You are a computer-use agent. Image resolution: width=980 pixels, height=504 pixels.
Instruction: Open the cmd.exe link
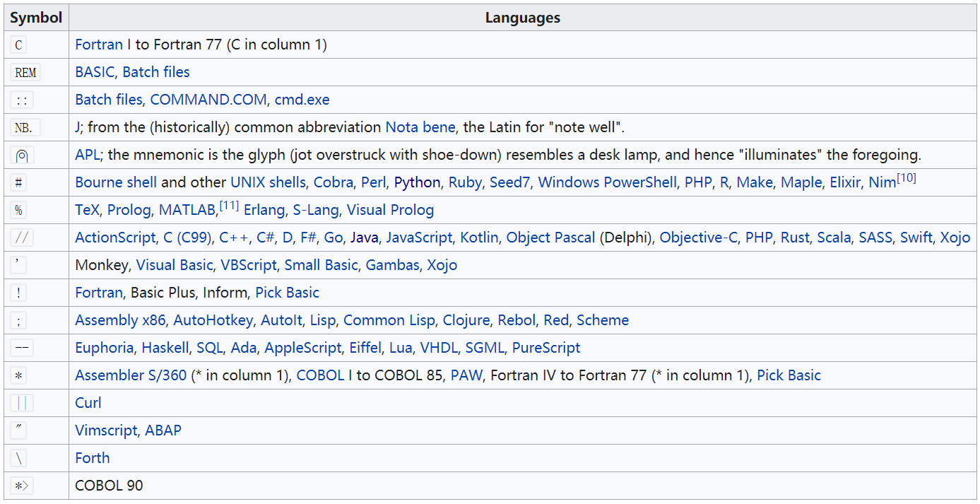click(x=302, y=100)
